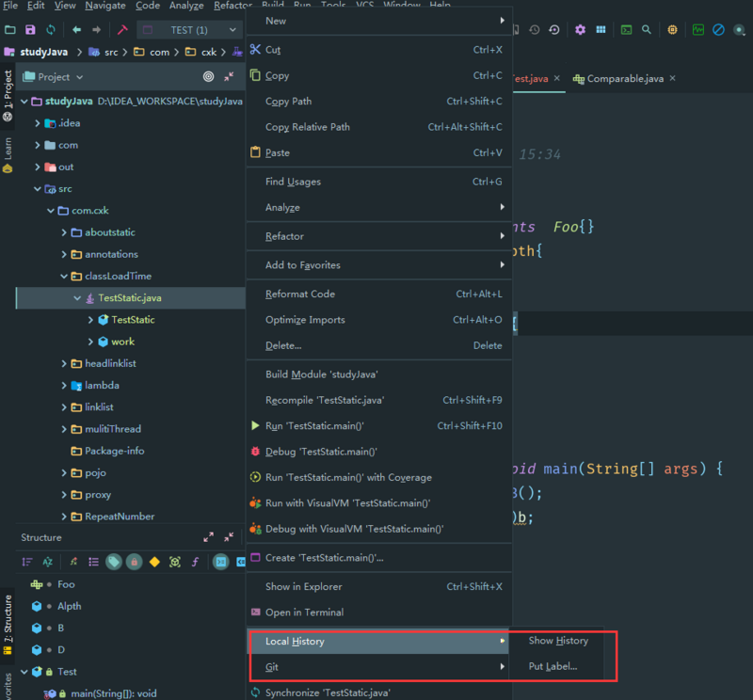Close the Comparable.java tab
The width and height of the screenshot is (753, 700).
point(672,78)
